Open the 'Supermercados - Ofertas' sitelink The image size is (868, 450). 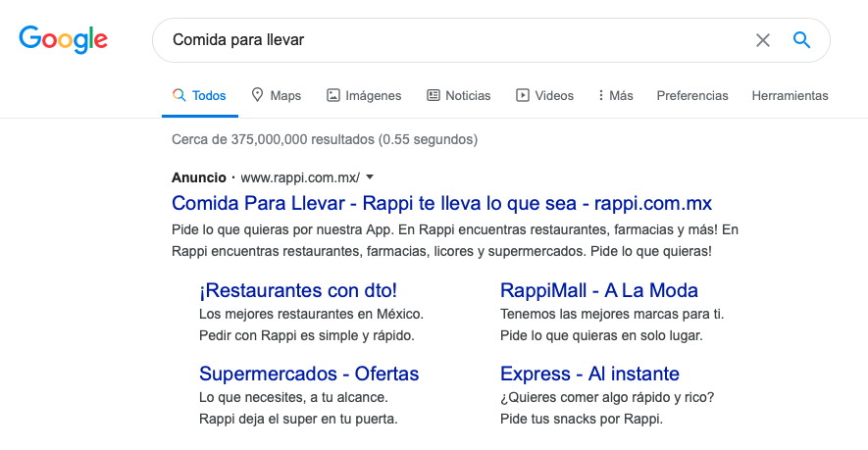(309, 374)
